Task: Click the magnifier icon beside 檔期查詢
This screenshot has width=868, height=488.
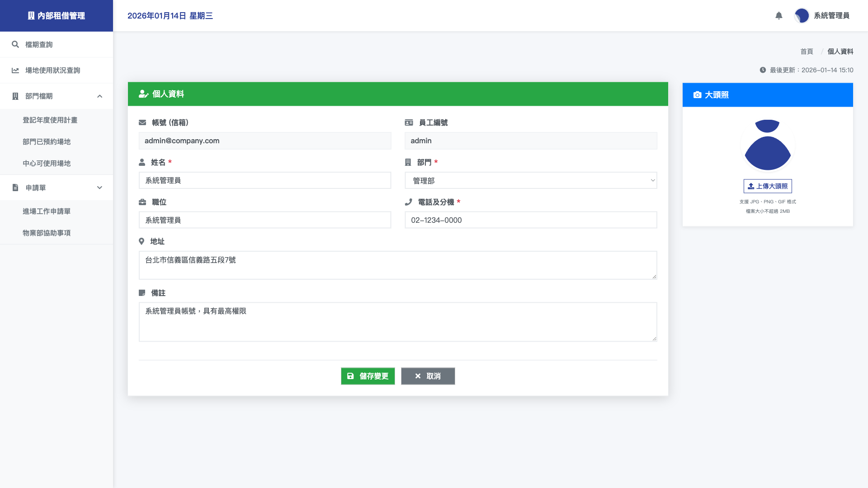Action: (15, 44)
